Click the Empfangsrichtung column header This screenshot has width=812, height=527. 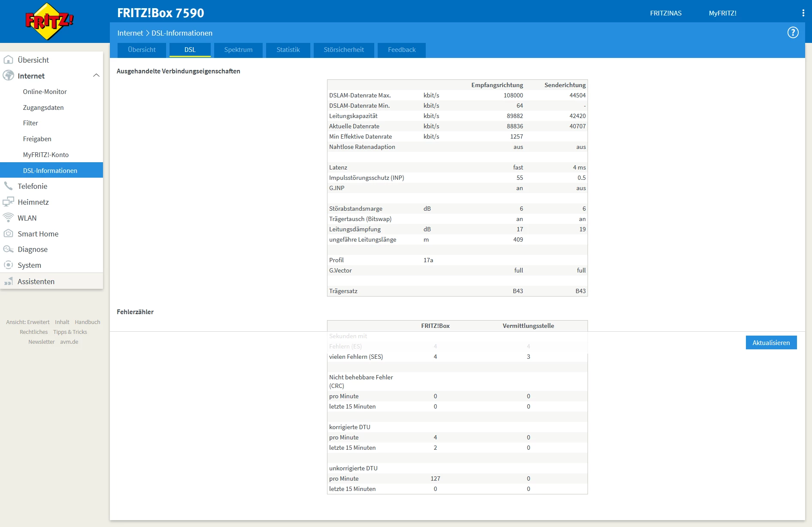point(497,85)
